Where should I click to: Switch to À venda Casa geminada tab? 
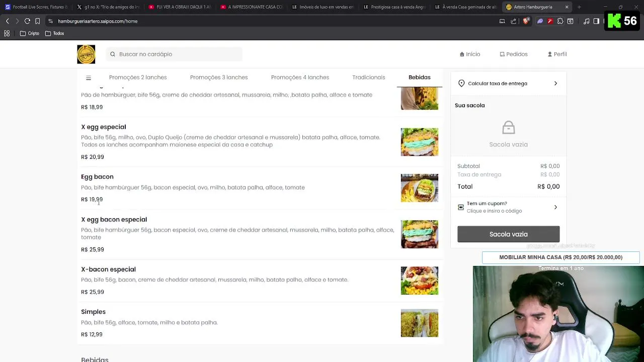pos(465,7)
